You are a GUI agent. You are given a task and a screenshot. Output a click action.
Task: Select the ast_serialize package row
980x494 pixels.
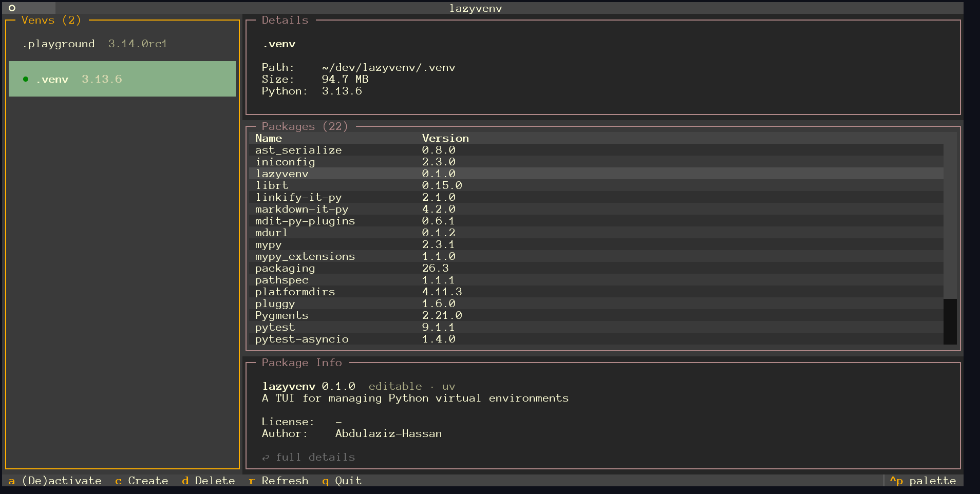pos(596,150)
